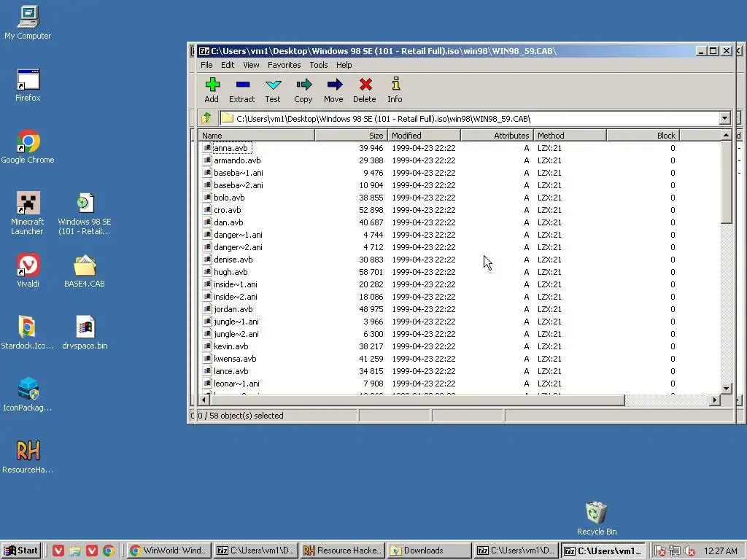747x560 pixels.
Task: Expand the address path dropdown
Action: pyautogui.click(x=724, y=118)
